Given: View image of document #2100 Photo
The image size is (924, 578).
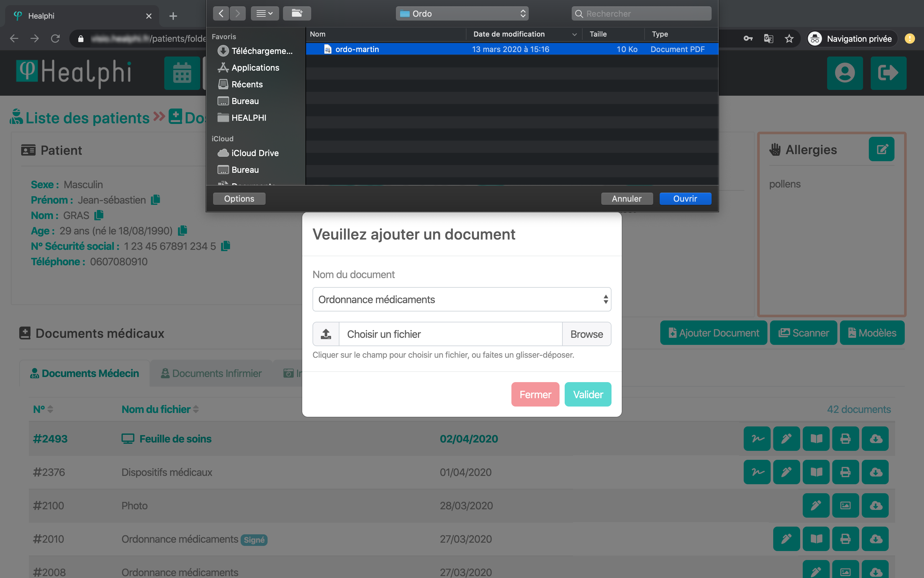Looking at the screenshot, I should click(845, 505).
